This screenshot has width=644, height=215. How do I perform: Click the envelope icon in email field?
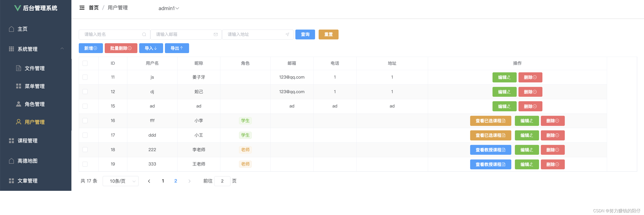pos(215,34)
